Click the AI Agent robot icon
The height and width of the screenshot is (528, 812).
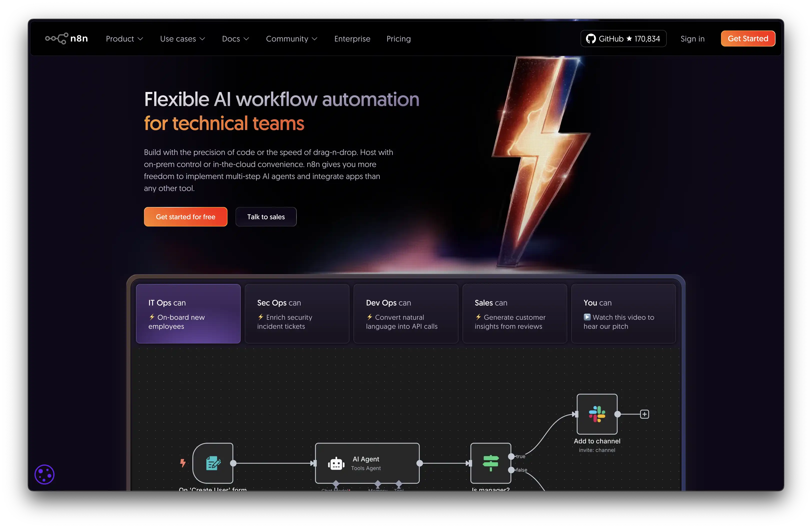click(x=336, y=463)
